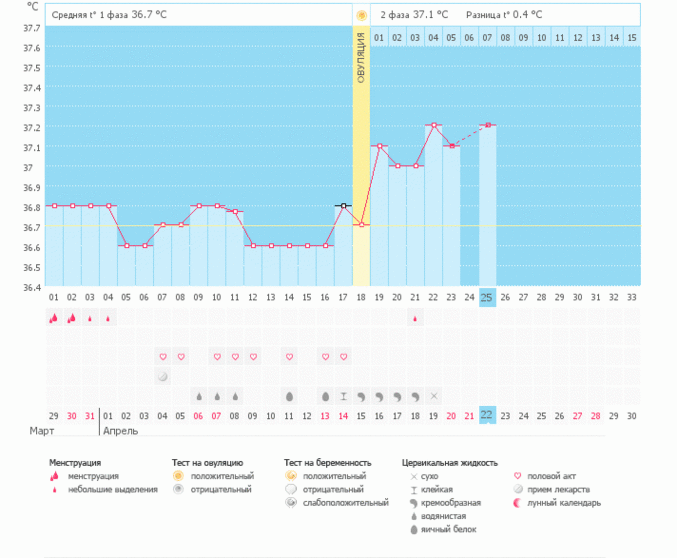Click the dry fluid cross icon on day 22
The width and height of the screenshot is (677, 558).
(x=433, y=396)
